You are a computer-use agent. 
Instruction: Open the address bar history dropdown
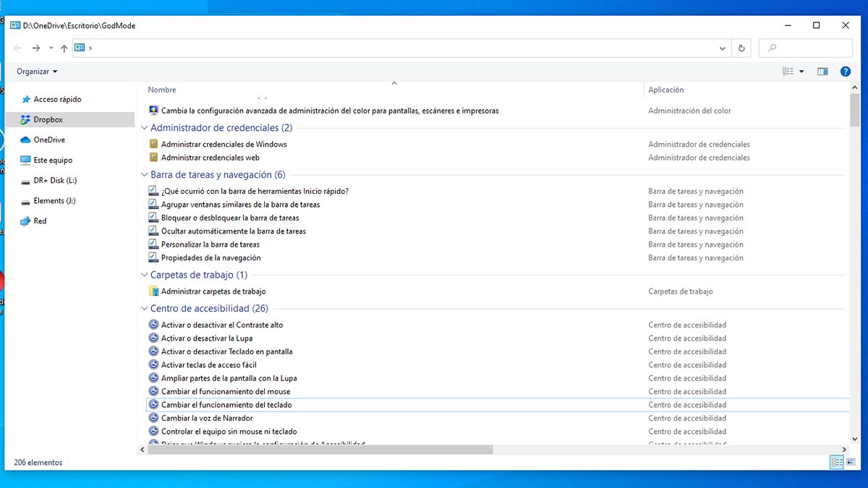[721, 48]
